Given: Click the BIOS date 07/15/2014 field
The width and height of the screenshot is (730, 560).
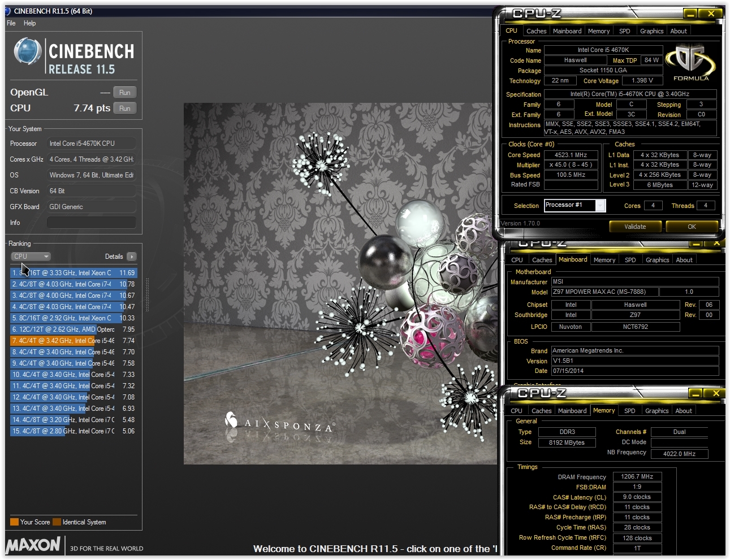Looking at the screenshot, I should 635,371.
